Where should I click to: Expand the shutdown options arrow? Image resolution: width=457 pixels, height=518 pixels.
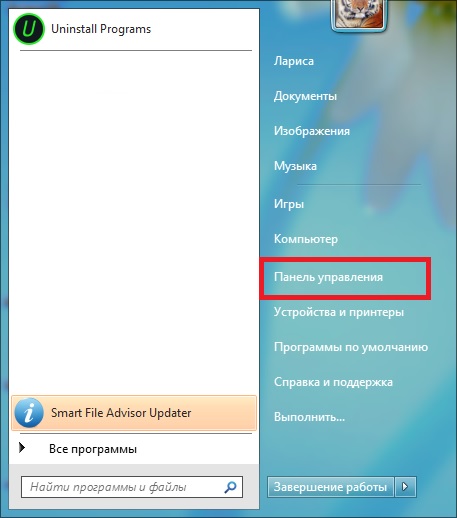405,487
